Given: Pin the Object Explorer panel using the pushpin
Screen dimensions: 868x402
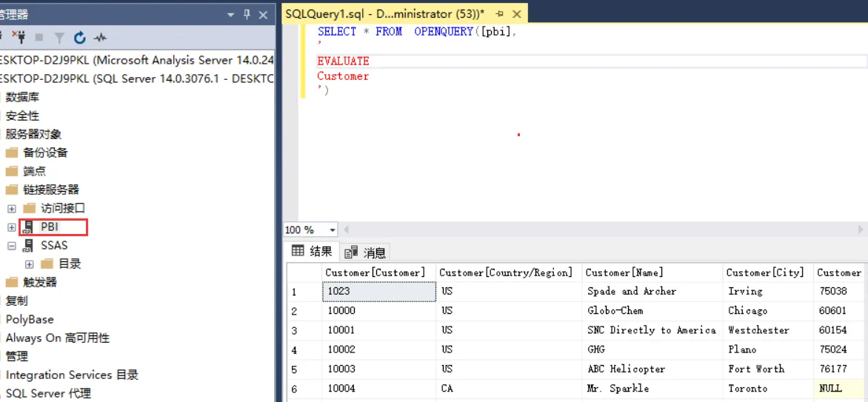Looking at the screenshot, I should click(x=247, y=15).
